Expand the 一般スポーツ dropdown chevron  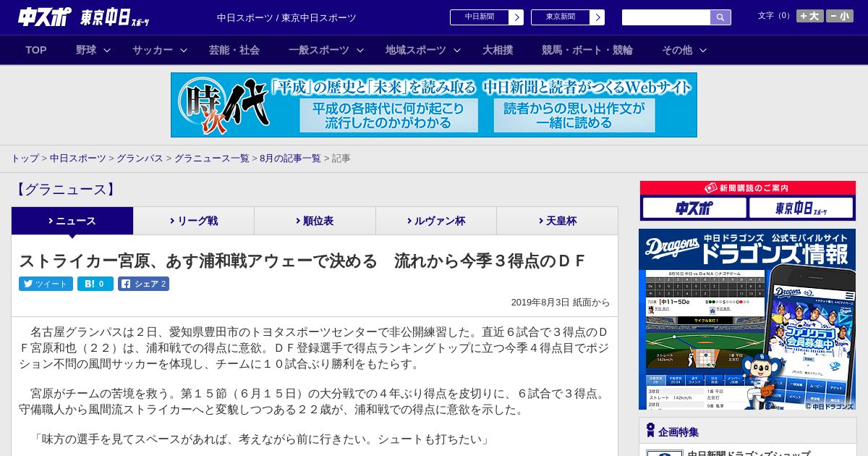[x=360, y=51]
